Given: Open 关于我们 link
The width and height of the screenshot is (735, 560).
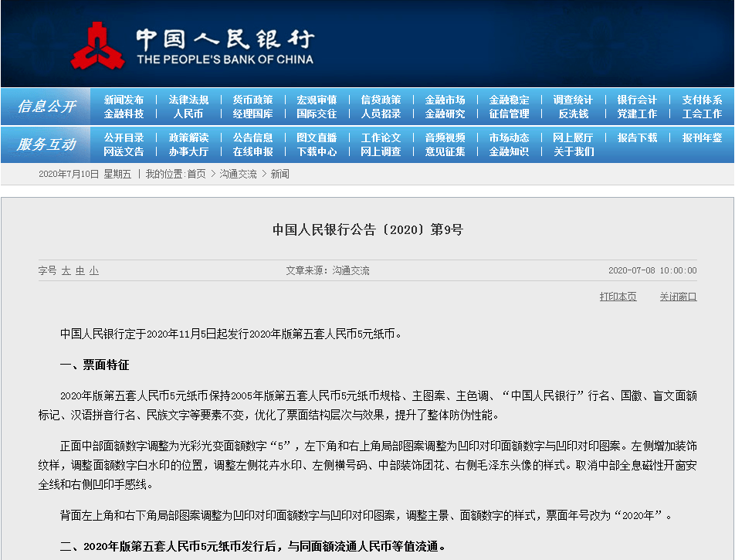Looking at the screenshot, I should click(574, 152).
